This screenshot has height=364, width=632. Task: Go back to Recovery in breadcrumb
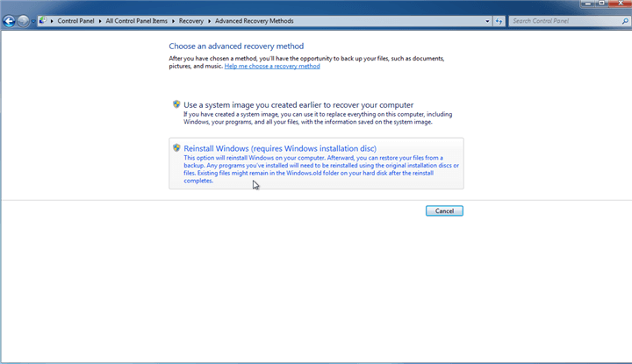[x=190, y=20]
